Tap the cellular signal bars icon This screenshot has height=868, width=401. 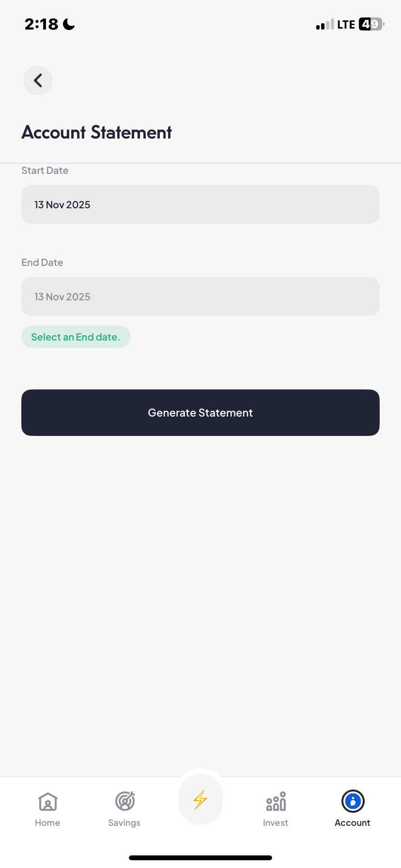[x=325, y=25]
